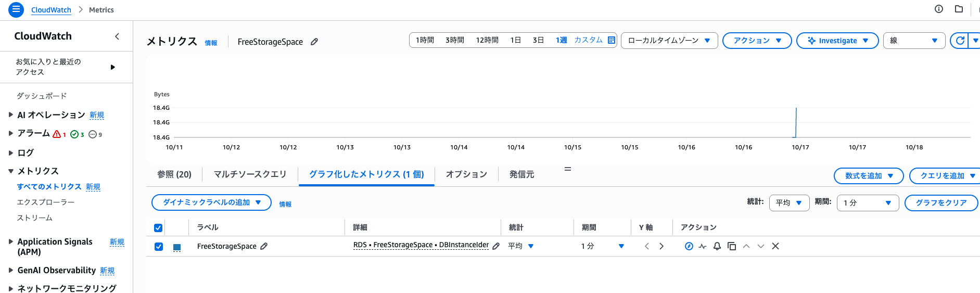Open the hamburger navigation menu
The width and height of the screenshot is (980, 293).
pyautogui.click(x=16, y=9)
